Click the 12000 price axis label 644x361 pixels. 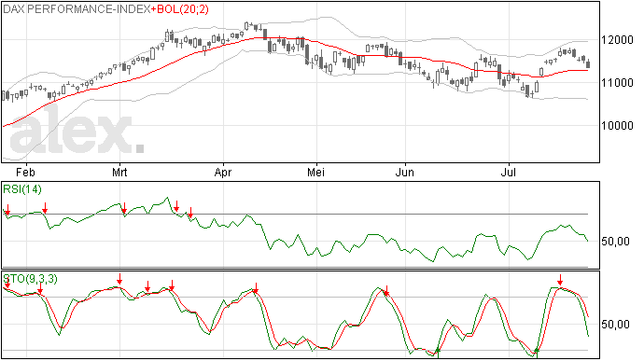click(x=617, y=40)
